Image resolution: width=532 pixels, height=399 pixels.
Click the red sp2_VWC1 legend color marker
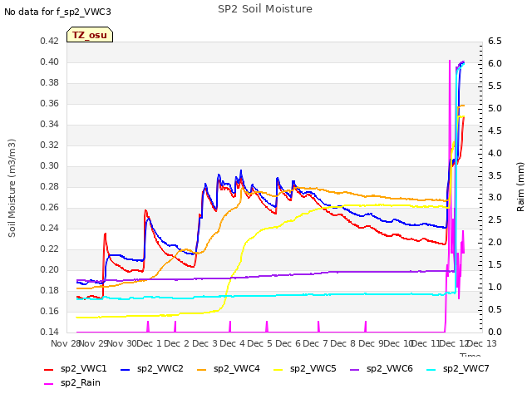[x=49, y=369]
